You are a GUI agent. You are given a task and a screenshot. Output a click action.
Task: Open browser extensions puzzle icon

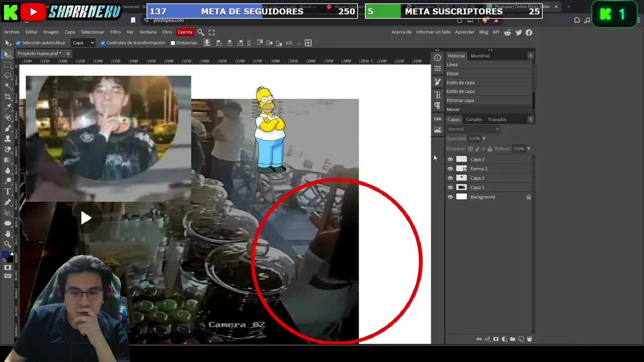pyautogui.click(x=577, y=20)
